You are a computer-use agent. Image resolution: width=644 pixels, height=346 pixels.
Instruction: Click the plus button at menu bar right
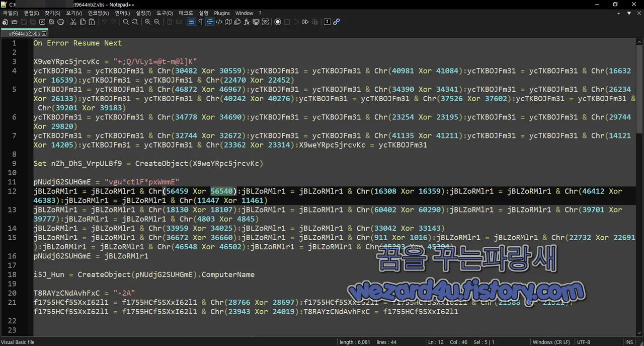(x=619, y=13)
